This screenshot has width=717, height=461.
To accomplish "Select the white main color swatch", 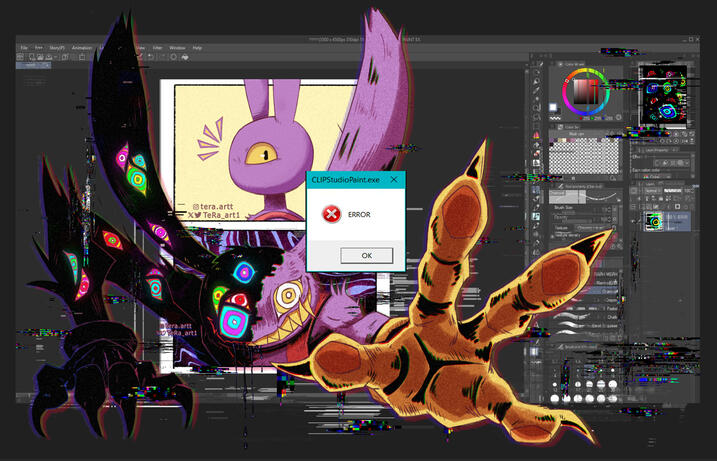I will 553,107.
